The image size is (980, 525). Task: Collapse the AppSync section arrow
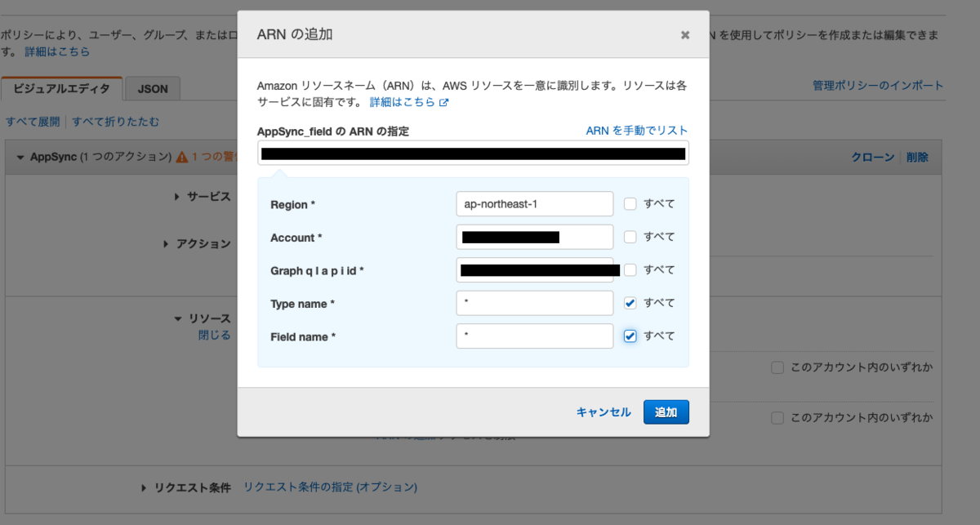(x=20, y=157)
